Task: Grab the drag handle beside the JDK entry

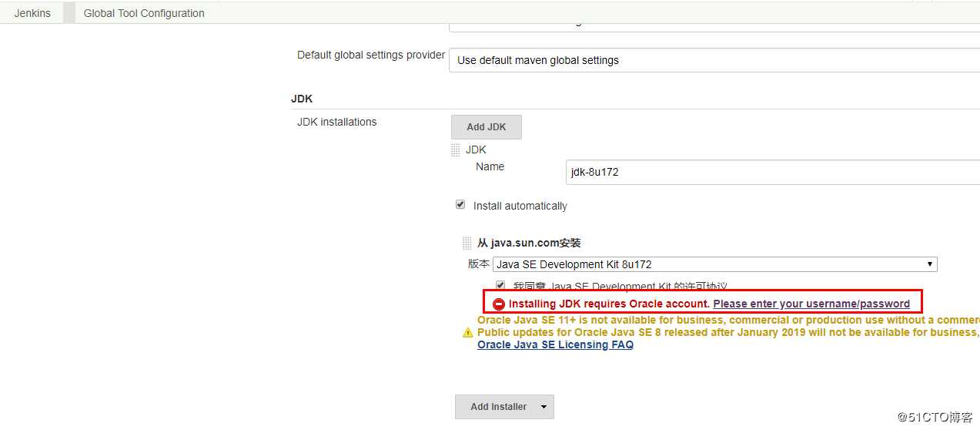Action: pos(456,150)
